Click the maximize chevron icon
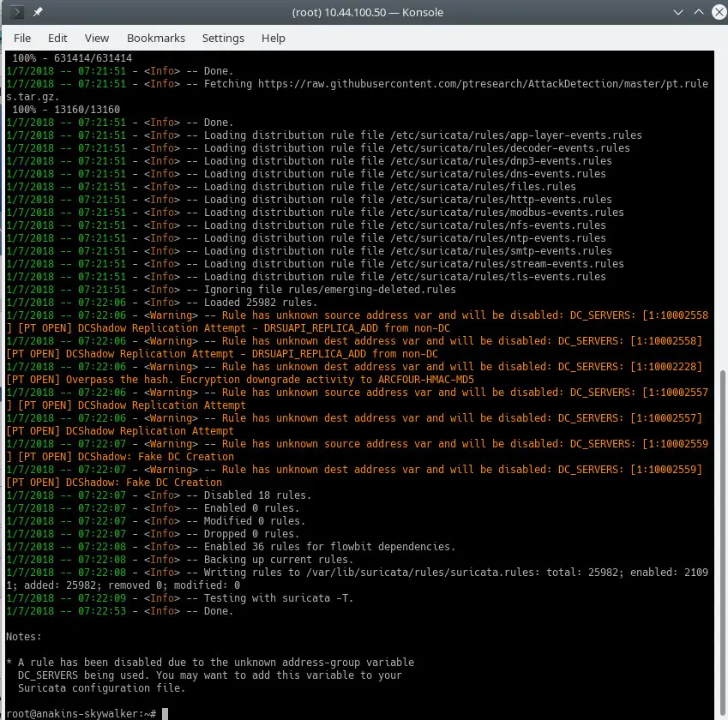 698,12
